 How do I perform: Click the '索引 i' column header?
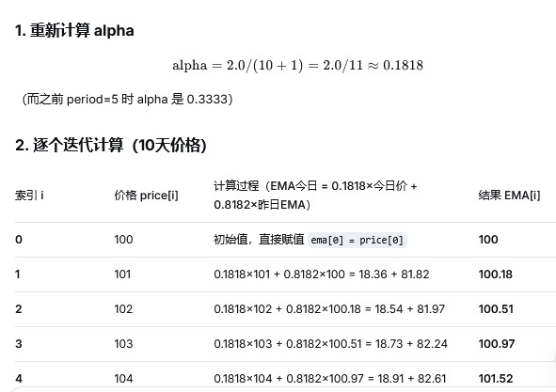pyautogui.click(x=29, y=196)
